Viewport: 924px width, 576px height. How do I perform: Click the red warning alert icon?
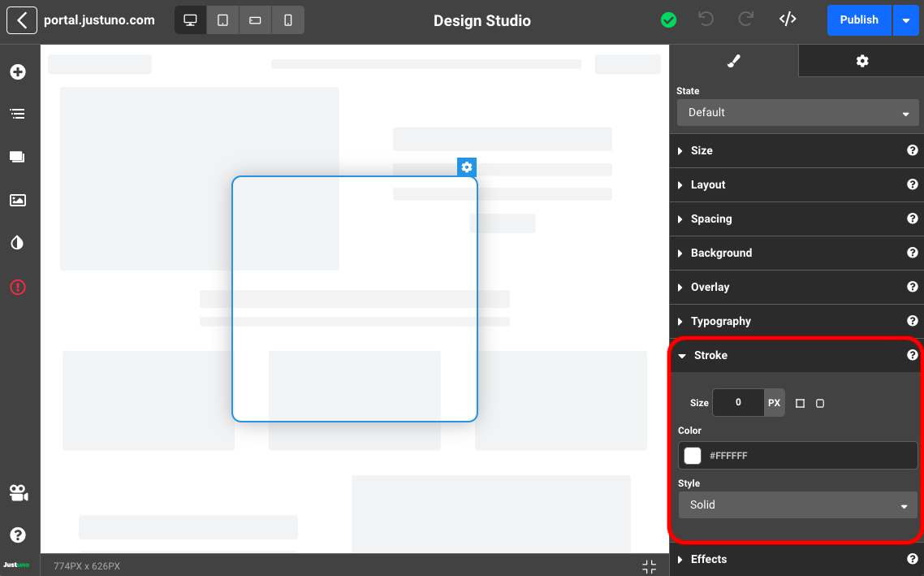[17, 287]
